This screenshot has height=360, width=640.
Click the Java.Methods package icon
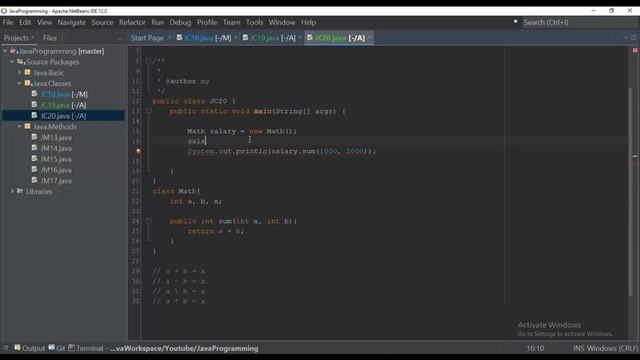[x=27, y=126]
